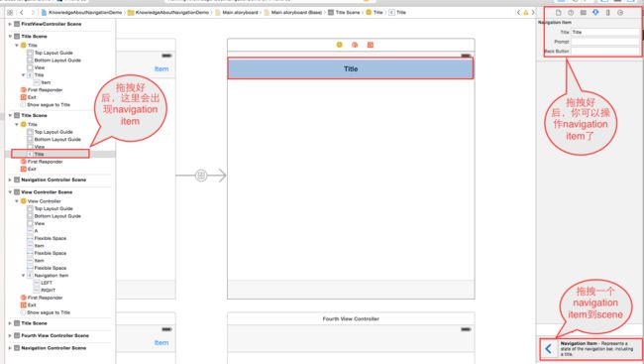
Task: Show the Quick Help inspector
Action: point(571,13)
